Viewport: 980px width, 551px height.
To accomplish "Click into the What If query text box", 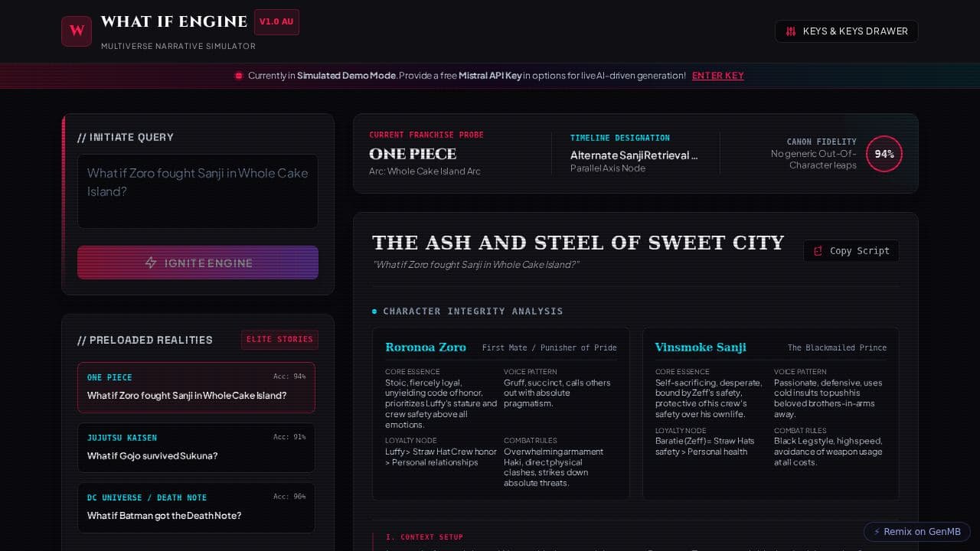I will pos(198,191).
